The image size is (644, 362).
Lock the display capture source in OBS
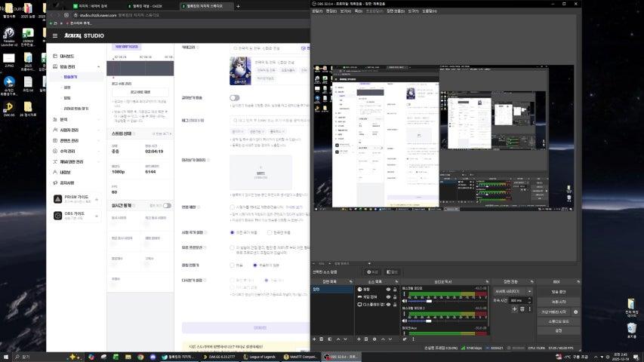pos(395,305)
